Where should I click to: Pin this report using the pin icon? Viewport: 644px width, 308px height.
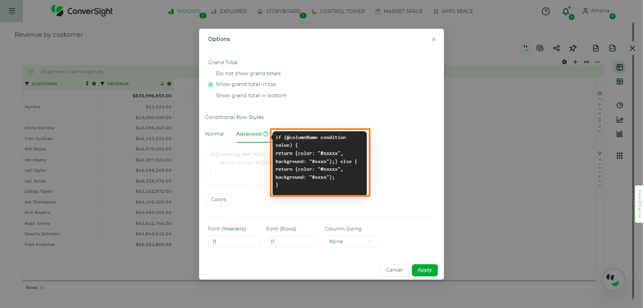[573, 48]
